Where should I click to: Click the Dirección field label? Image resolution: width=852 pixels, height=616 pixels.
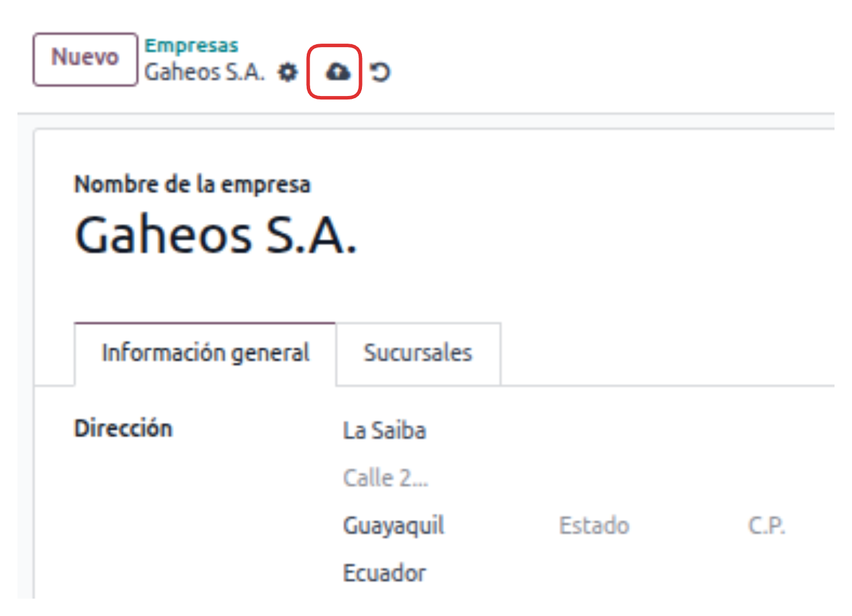(x=123, y=429)
